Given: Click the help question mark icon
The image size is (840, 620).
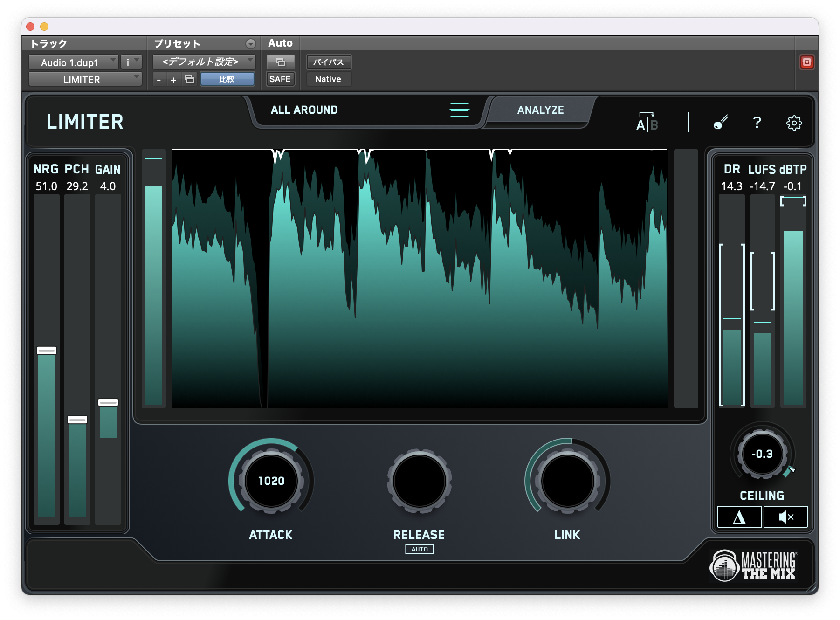Looking at the screenshot, I should [x=757, y=122].
